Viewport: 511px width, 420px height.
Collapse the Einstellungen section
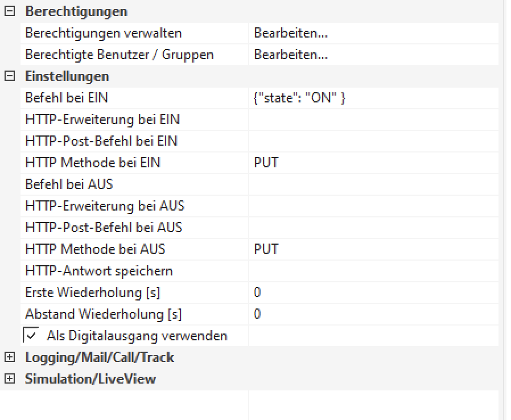pyautogui.click(x=9, y=76)
